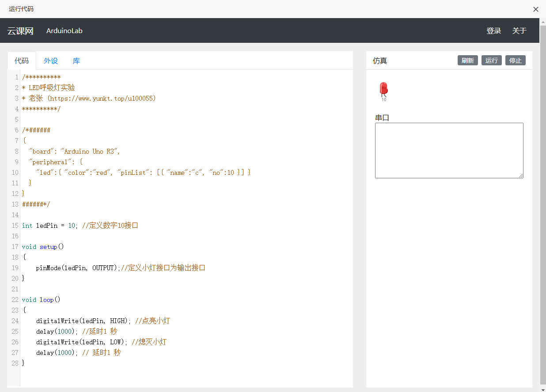Open the 库 tab
546x392 pixels.
[x=76, y=61]
